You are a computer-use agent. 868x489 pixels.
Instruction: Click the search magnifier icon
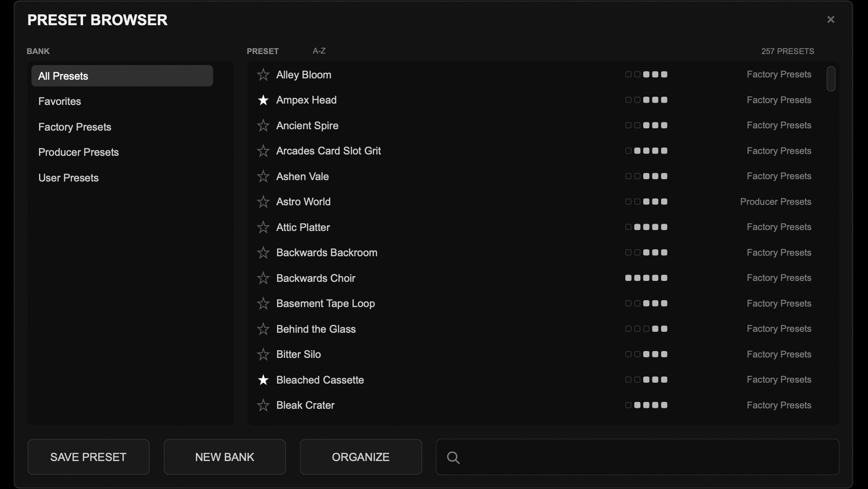(453, 457)
